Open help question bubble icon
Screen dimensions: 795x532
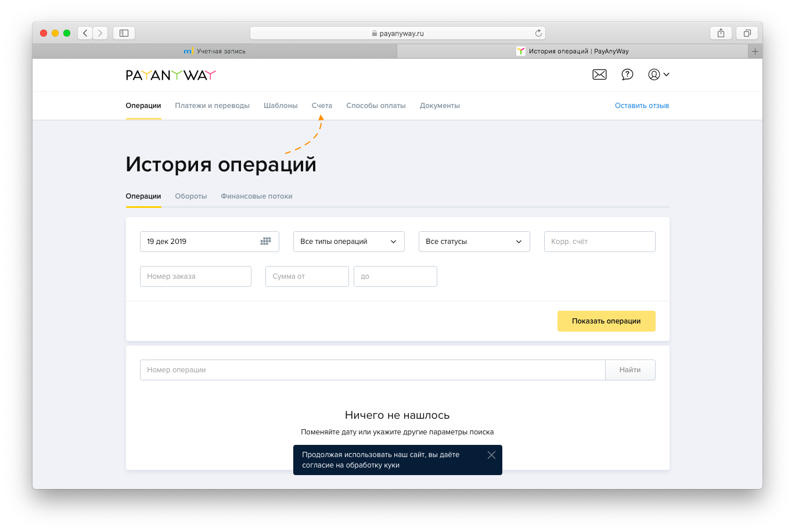click(627, 74)
